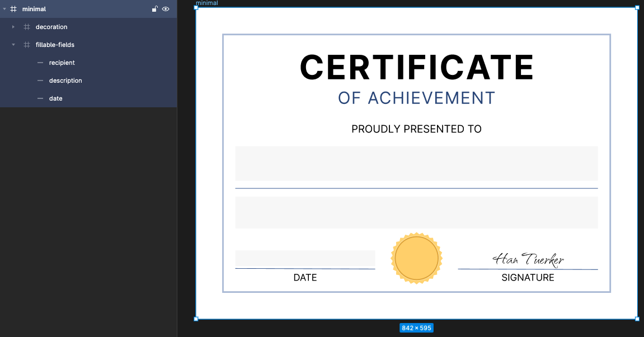The width and height of the screenshot is (644, 337).
Task: Click the gray date field above the DATE label
Action: pyautogui.click(x=305, y=258)
